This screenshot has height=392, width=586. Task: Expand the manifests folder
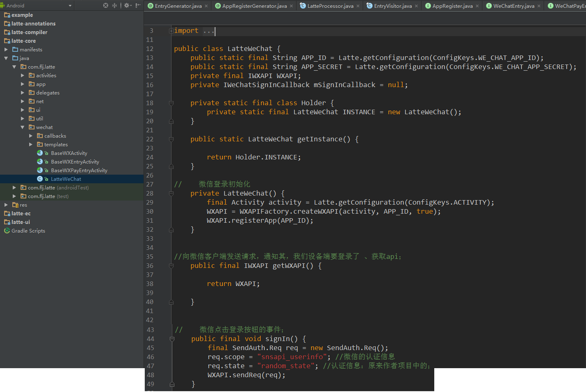pyautogui.click(x=6, y=49)
